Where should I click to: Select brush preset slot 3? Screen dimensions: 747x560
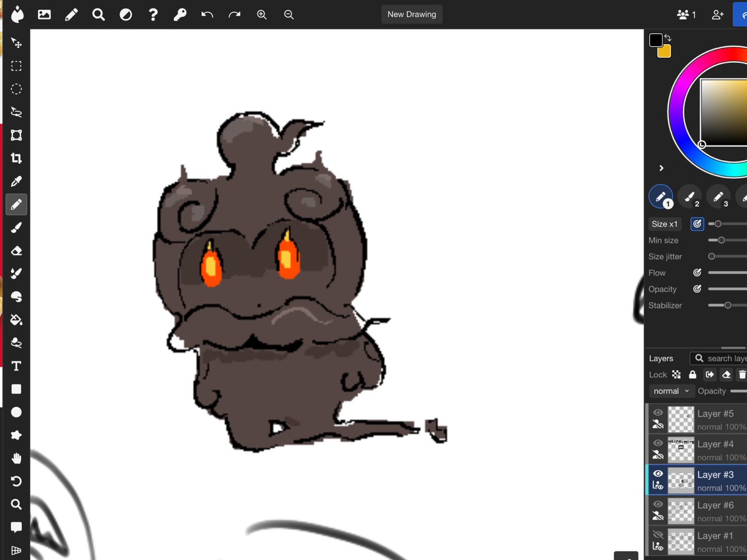(718, 197)
